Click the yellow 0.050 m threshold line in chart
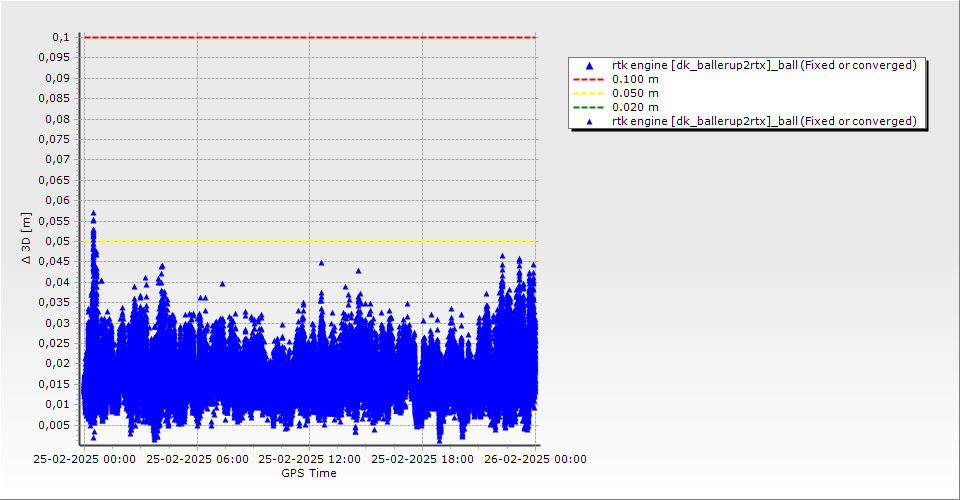 pos(310,242)
